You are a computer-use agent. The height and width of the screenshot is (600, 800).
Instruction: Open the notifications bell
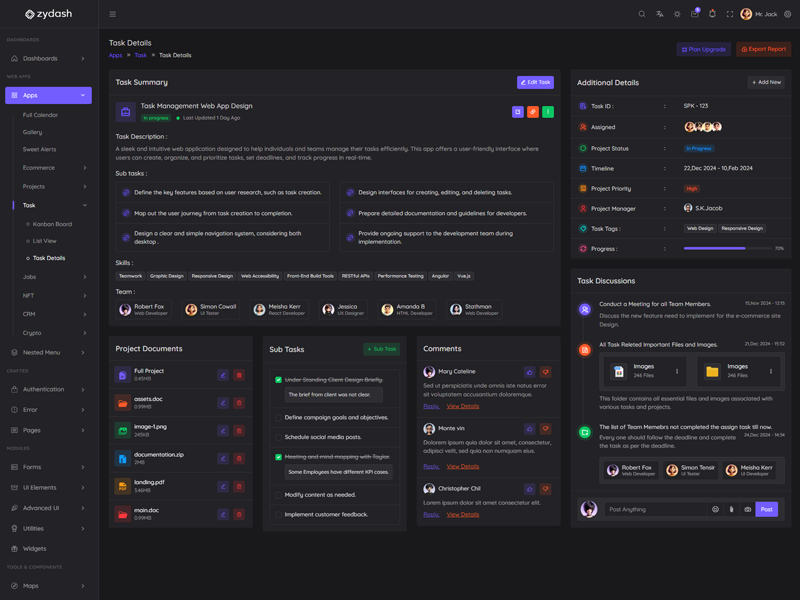click(x=712, y=14)
